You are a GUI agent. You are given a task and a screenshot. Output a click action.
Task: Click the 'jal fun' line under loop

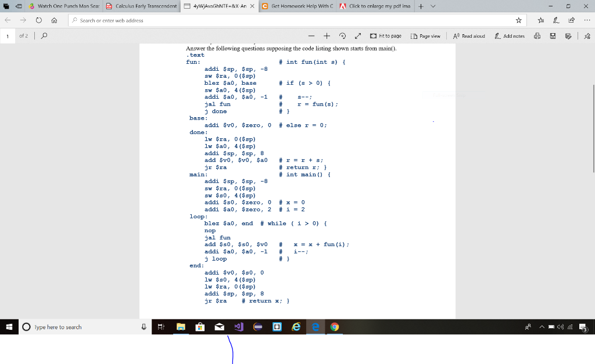coord(217,238)
